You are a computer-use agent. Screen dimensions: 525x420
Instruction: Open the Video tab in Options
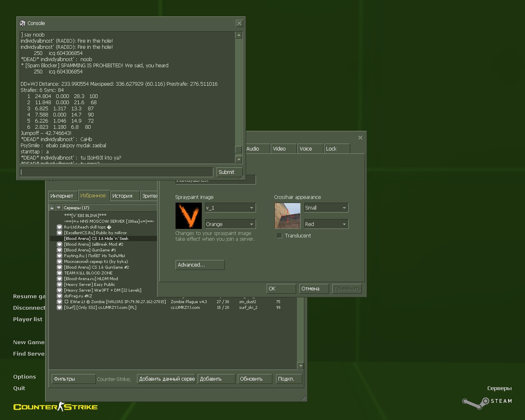[283, 149]
